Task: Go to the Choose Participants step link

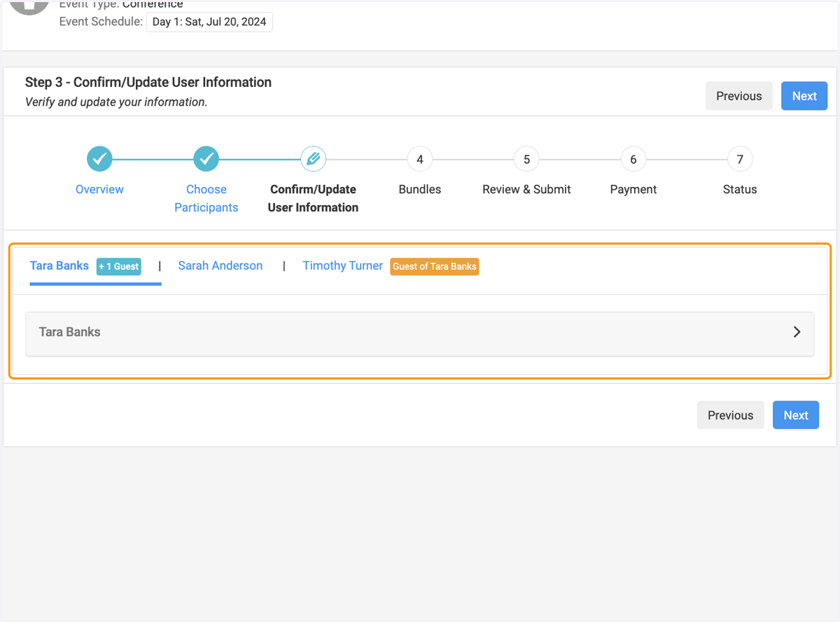Action: 206,198
